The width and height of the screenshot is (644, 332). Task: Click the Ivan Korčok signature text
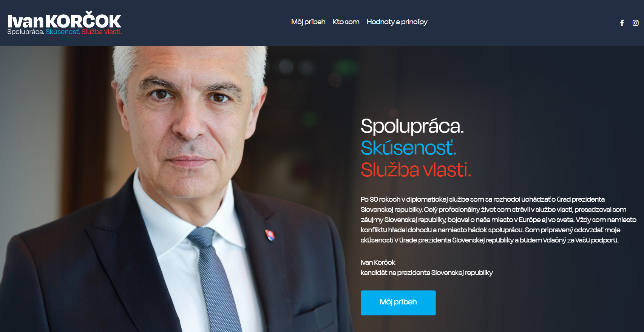(x=378, y=262)
